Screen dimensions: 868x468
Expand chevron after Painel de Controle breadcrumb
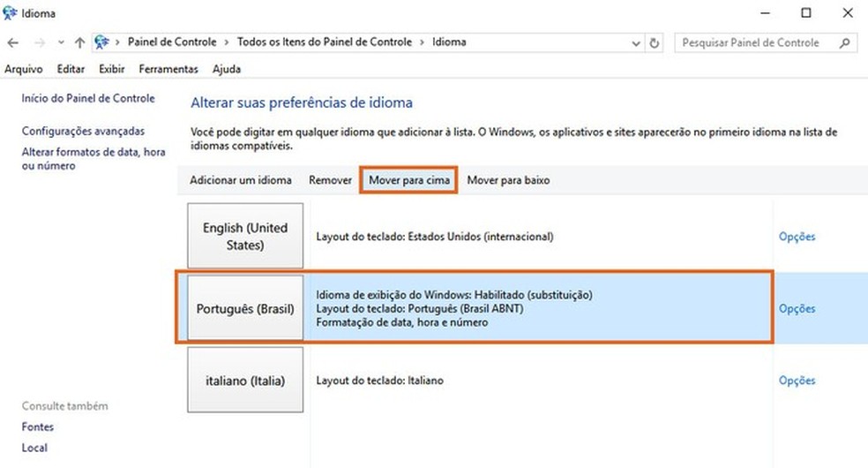227,42
